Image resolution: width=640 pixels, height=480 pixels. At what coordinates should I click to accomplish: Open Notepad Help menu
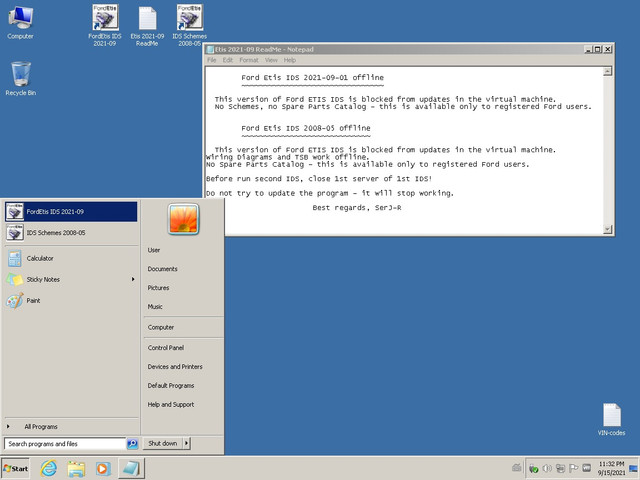tap(290, 60)
